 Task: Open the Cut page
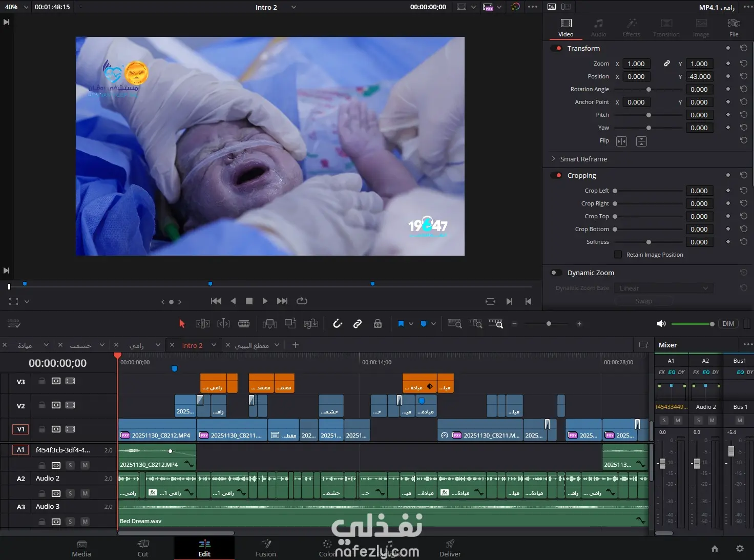[143, 548]
